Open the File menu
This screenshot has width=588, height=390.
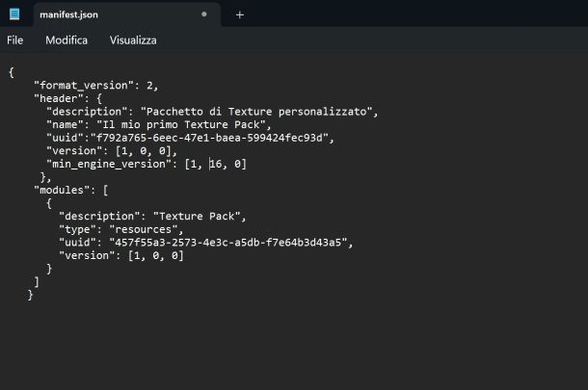pyautogui.click(x=15, y=40)
